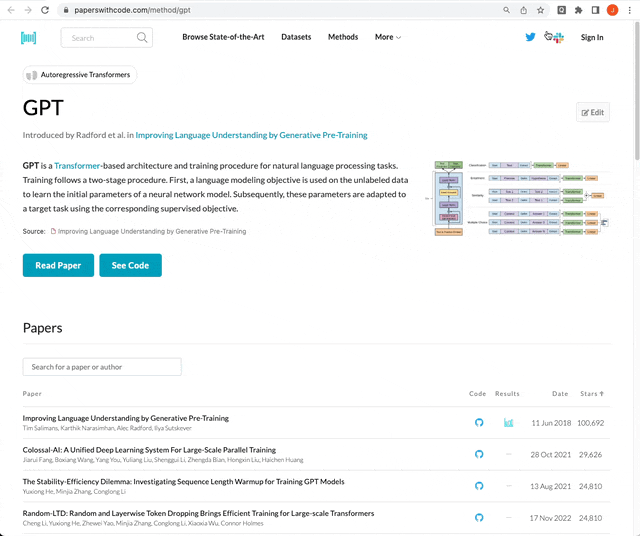Image resolution: width=640 pixels, height=536 pixels.
Task: Click the Papers With Code logo
Action: click(29, 38)
